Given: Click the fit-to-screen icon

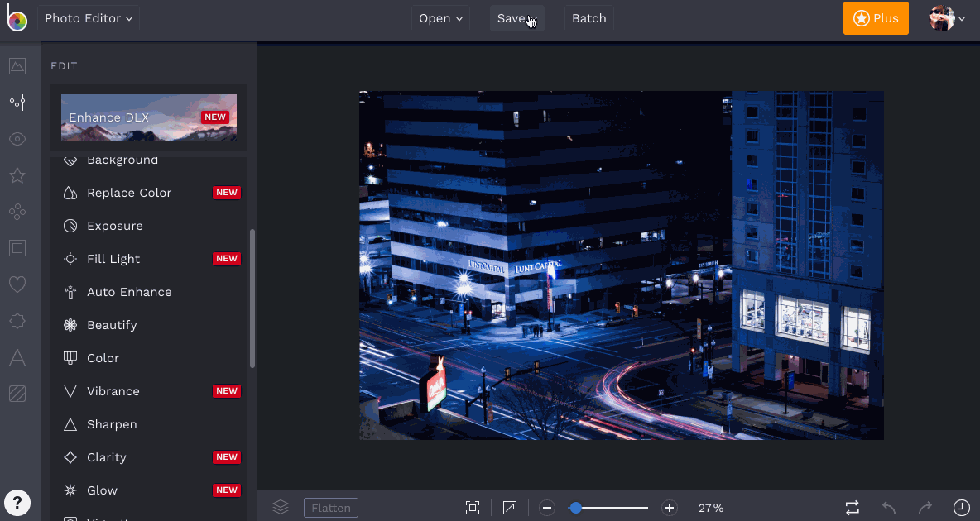Looking at the screenshot, I should pos(473,508).
